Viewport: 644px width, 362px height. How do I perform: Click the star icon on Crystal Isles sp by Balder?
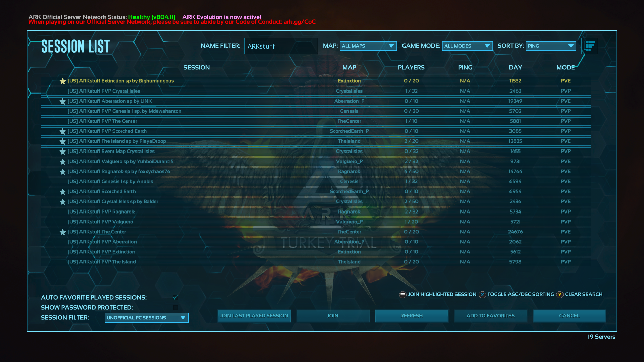[62, 201]
